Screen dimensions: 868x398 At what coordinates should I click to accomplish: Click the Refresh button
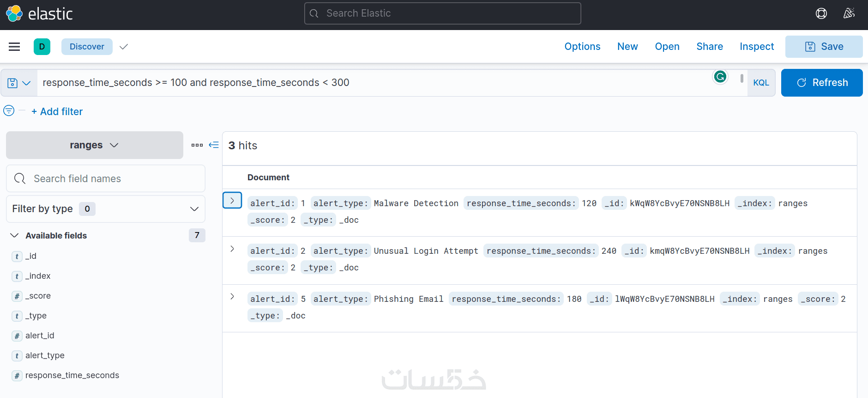[x=821, y=83]
